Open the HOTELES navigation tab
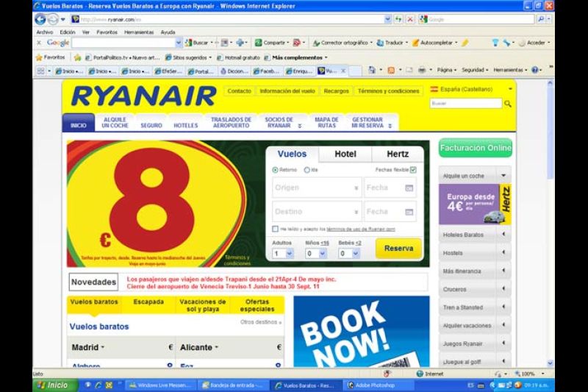Image resolution: width=588 pixels, height=392 pixels. (186, 125)
